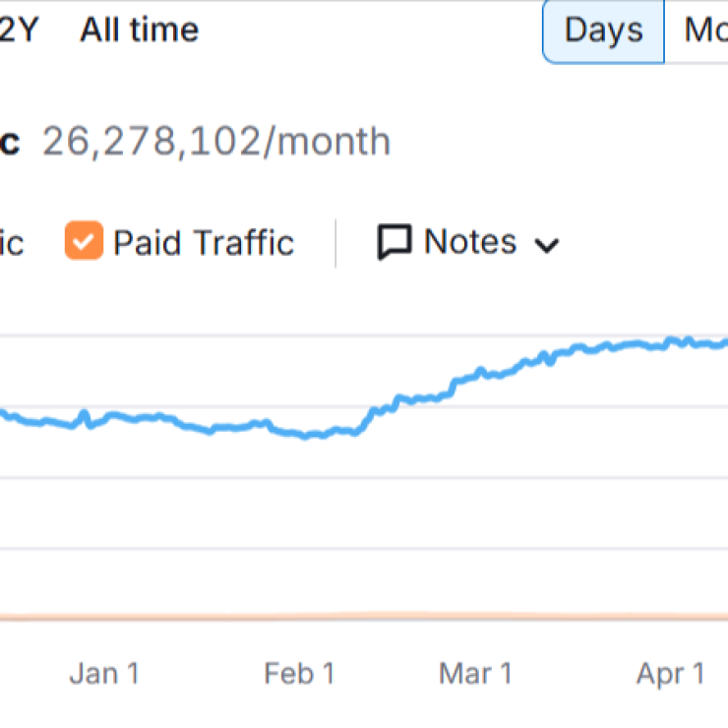Expand the Notes dropdown chevron
This screenshot has width=728, height=728.
coord(546,245)
